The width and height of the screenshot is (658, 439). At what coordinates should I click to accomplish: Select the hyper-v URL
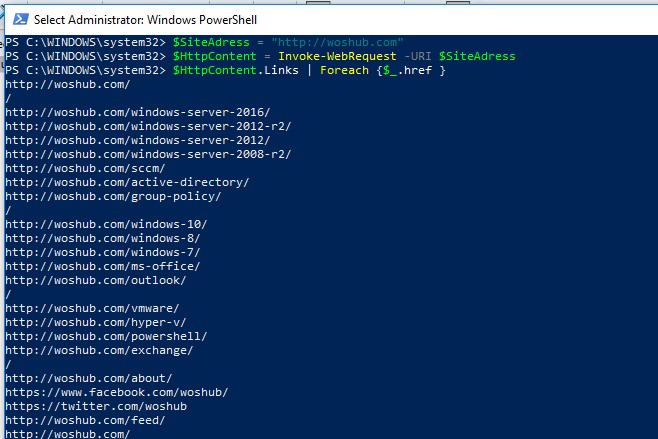96,322
